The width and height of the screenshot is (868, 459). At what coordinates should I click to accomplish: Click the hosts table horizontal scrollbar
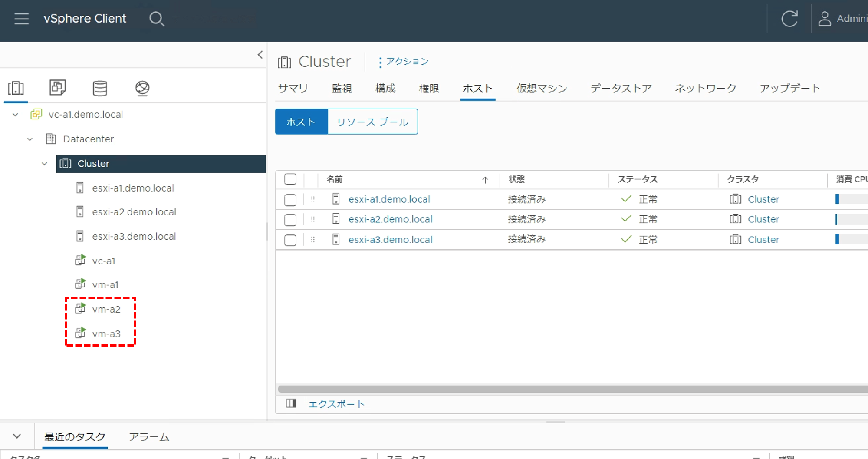(x=572, y=389)
